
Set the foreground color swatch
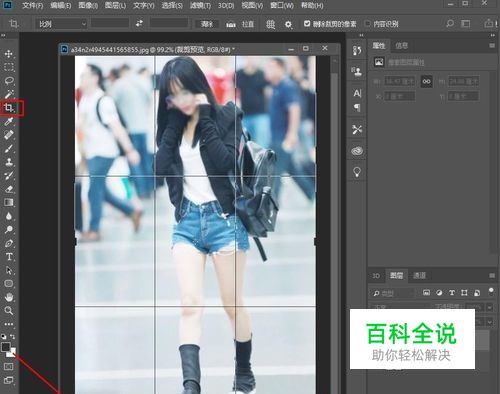(x=5, y=347)
